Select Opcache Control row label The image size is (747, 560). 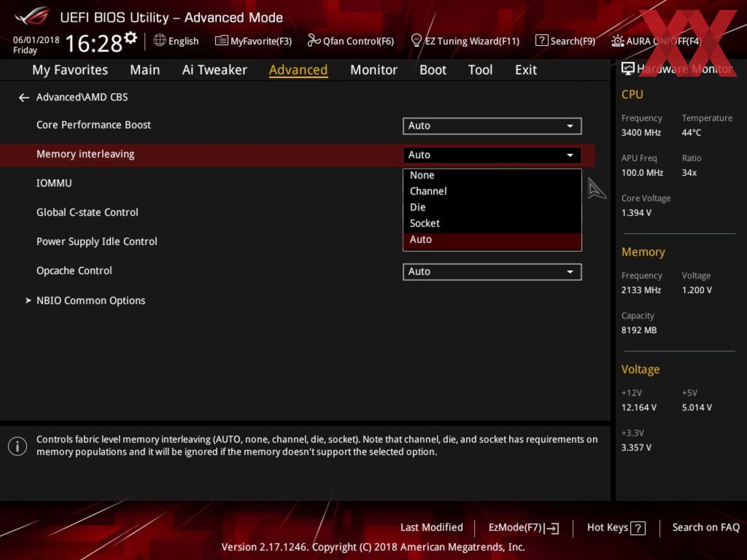point(74,271)
